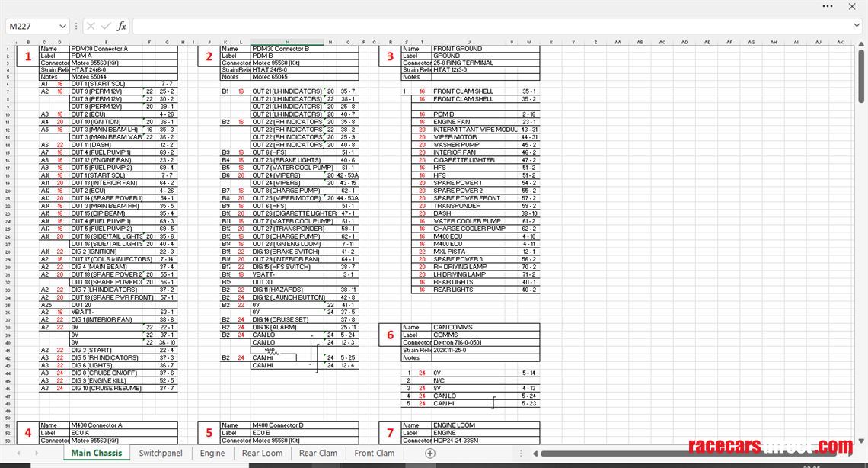Select the Rear Clam sheet tab
This screenshot has width=868, height=468.
pos(318,454)
